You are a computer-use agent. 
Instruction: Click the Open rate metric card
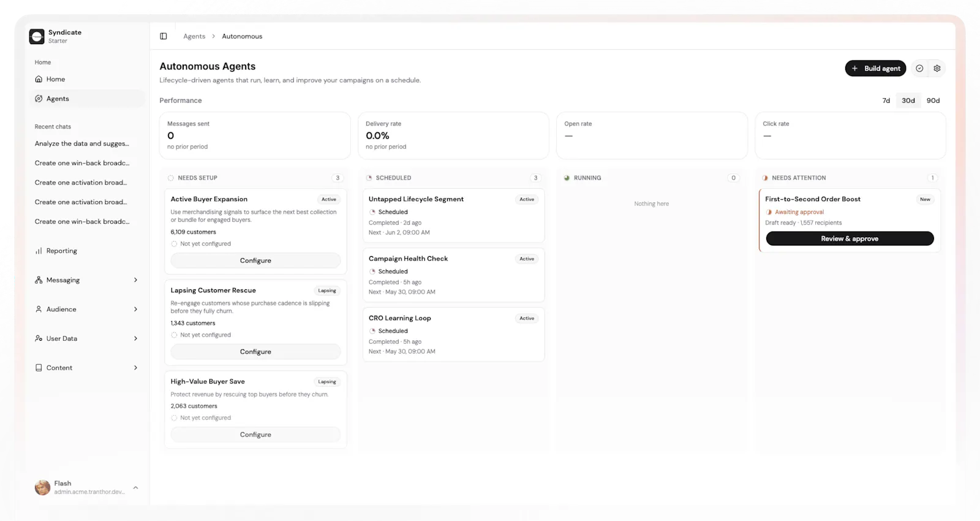(652, 135)
